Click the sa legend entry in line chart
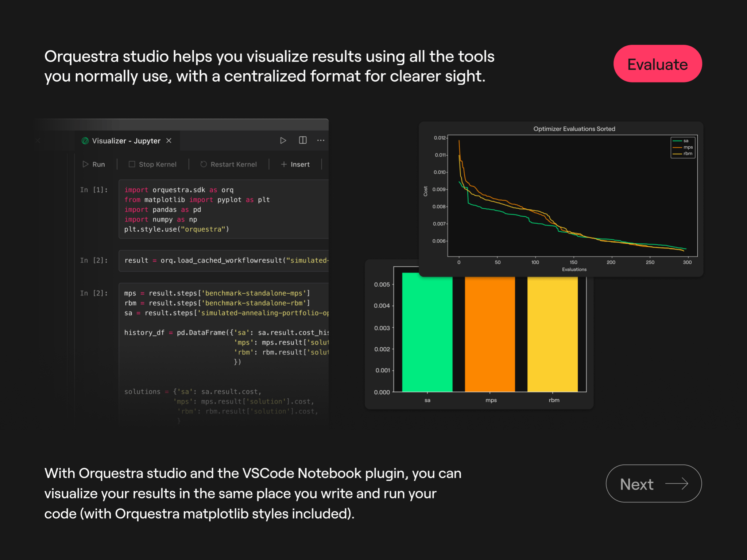Viewport: 747px width, 560px height. 681,141
